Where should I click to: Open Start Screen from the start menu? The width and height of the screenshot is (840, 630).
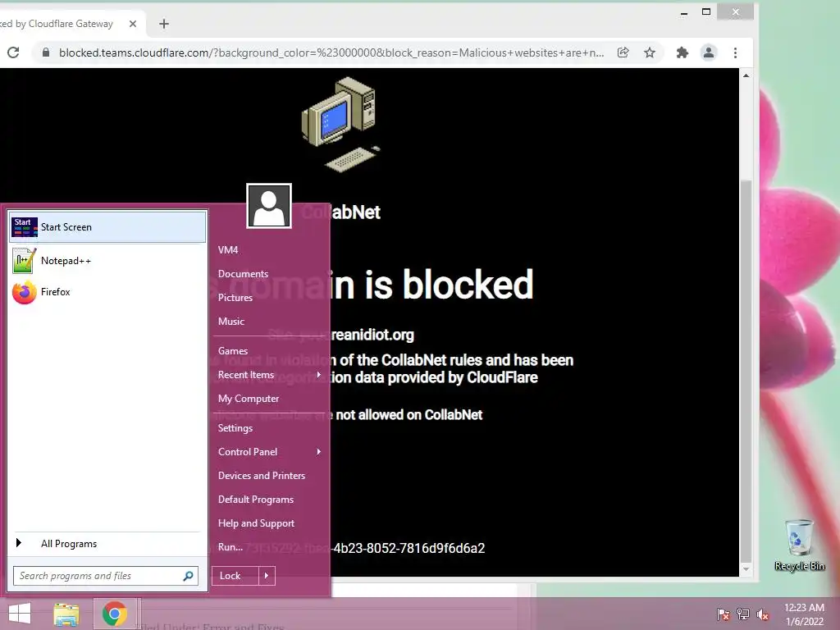(107, 227)
